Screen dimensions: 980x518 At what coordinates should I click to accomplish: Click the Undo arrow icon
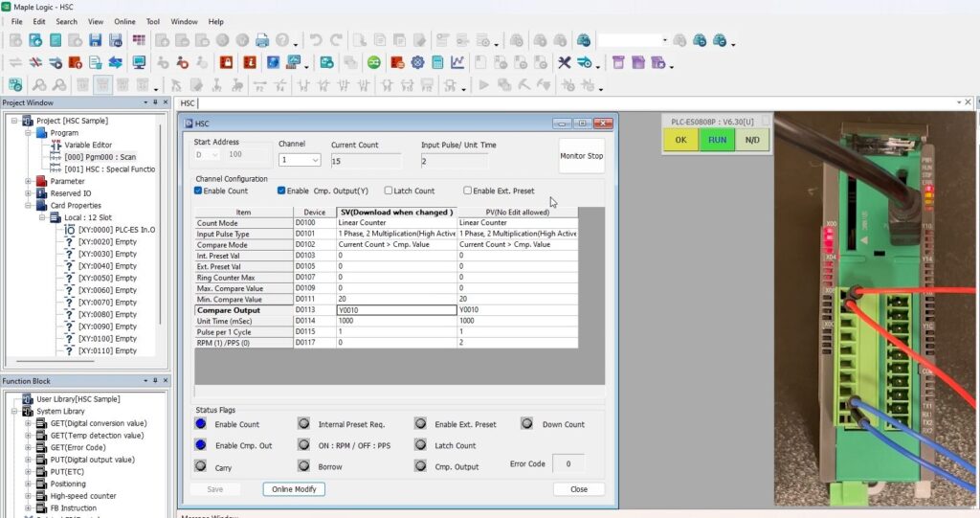(x=316, y=40)
